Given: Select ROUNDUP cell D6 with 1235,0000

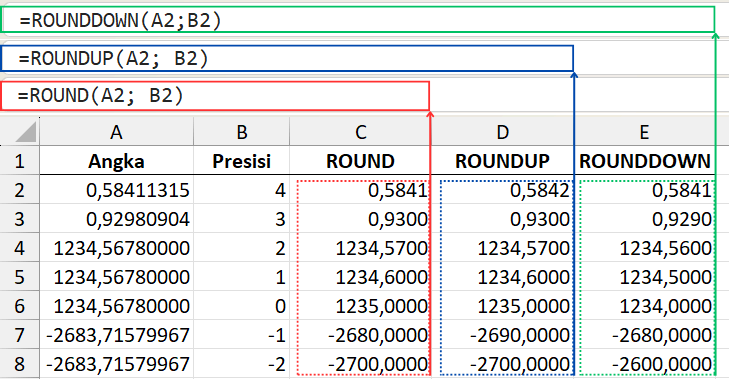Looking at the screenshot, I should coord(503,306).
